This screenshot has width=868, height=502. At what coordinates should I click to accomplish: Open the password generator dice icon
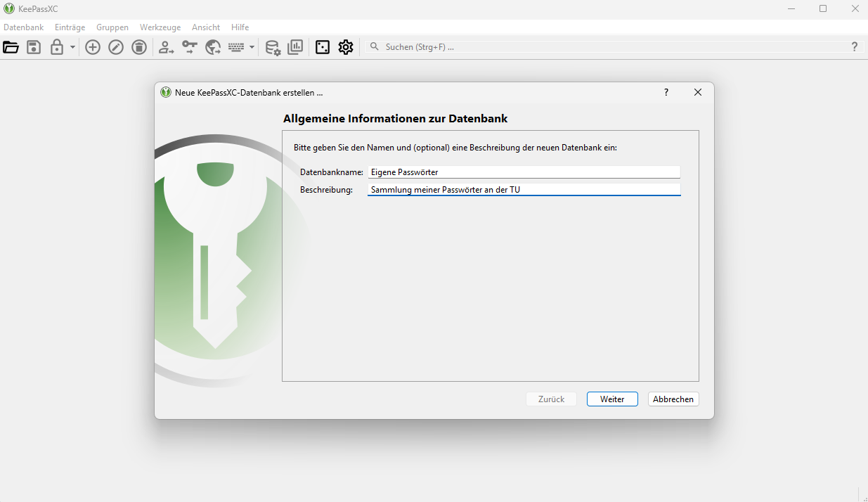(323, 47)
